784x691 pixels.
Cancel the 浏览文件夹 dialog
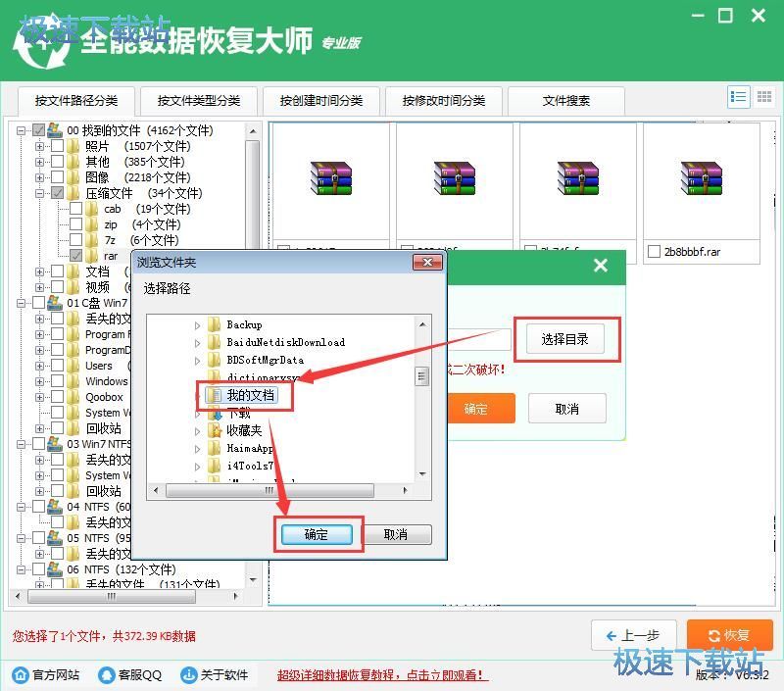[396, 534]
